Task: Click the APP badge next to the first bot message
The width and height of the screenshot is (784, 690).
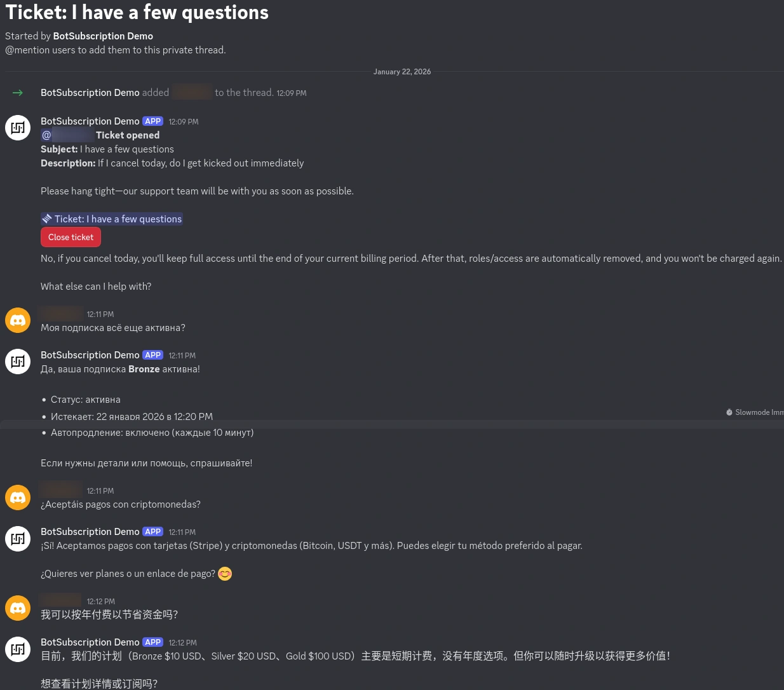Action: [x=152, y=121]
